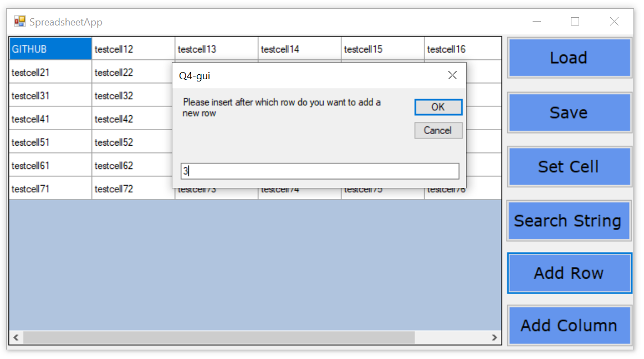Select cell testcell42

(132, 119)
